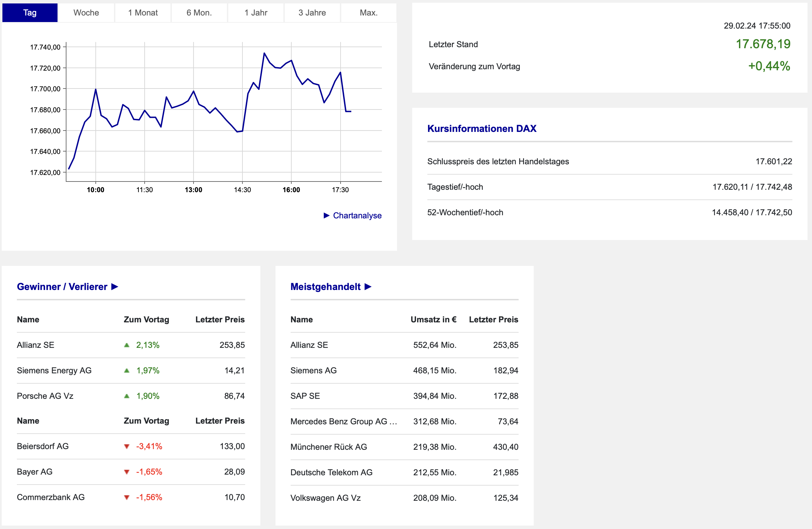Select the Max. time range tab
The width and height of the screenshot is (812, 529).
pyautogui.click(x=368, y=13)
